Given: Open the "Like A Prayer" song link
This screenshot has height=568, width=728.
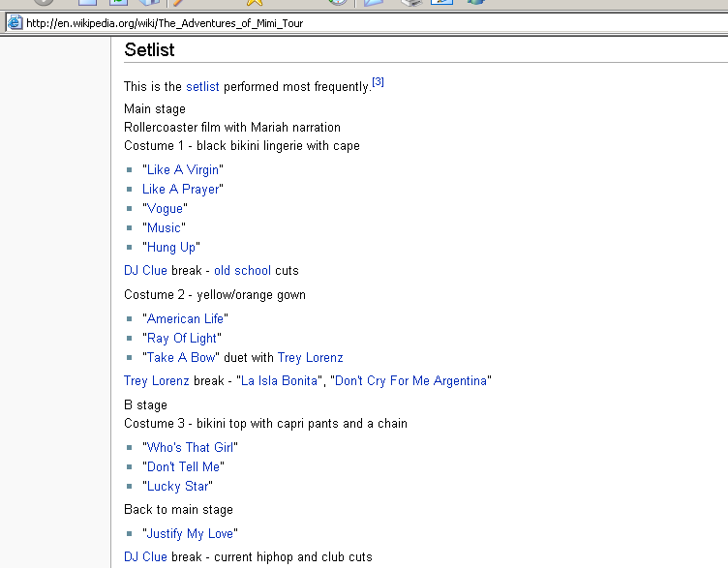Looking at the screenshot, I should [x=181, y=190].
